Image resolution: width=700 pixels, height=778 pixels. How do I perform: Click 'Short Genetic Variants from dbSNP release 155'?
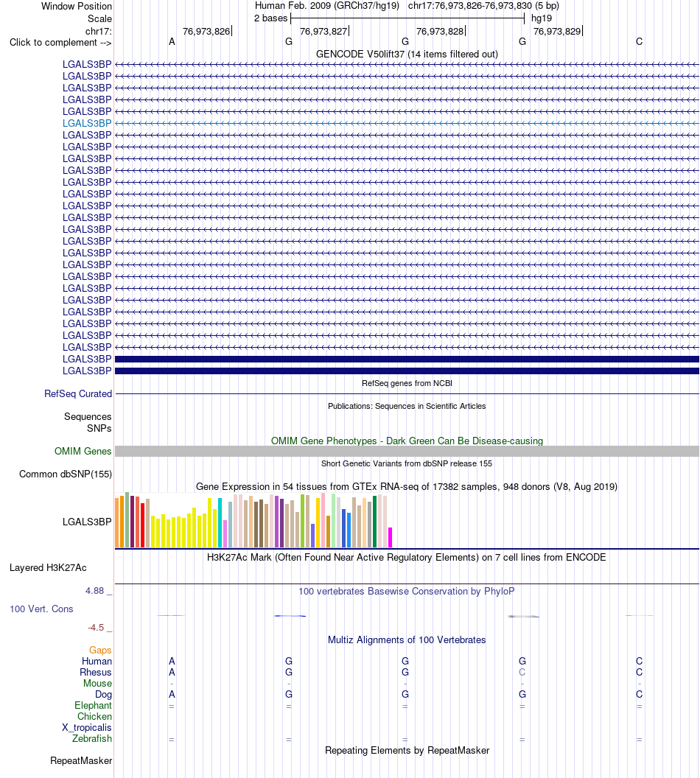pos(407,463)
